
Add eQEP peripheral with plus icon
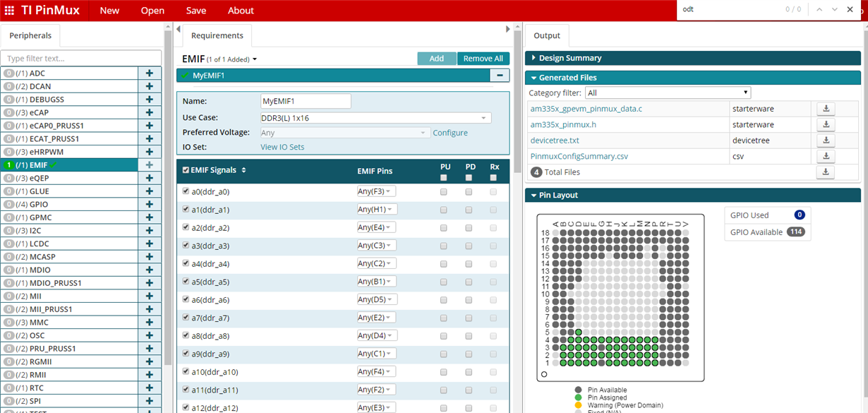(150, 178)
